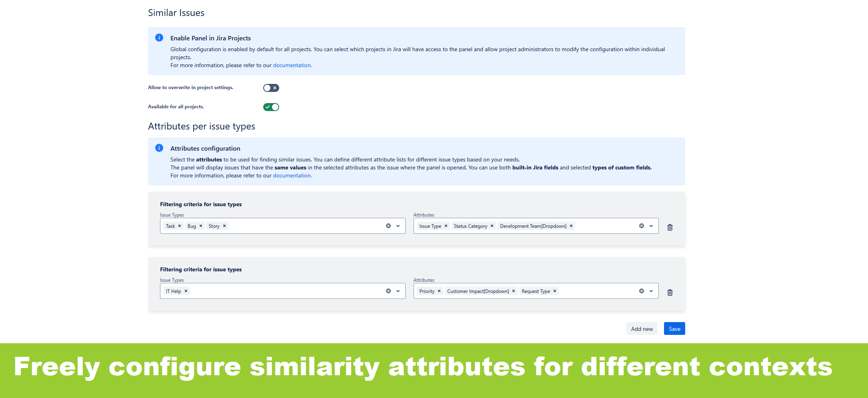Click the Save button

tap(674, 329)
